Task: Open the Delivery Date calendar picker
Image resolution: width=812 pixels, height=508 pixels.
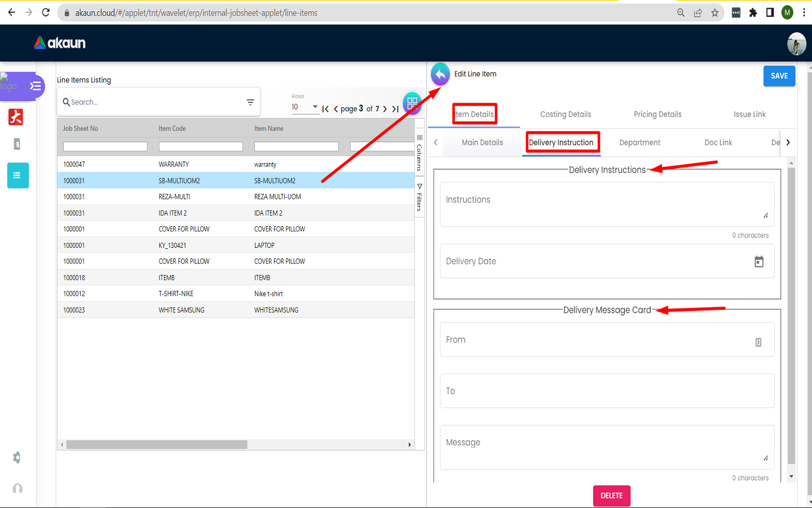Action: pyautogui.click(x=759, y=261)
